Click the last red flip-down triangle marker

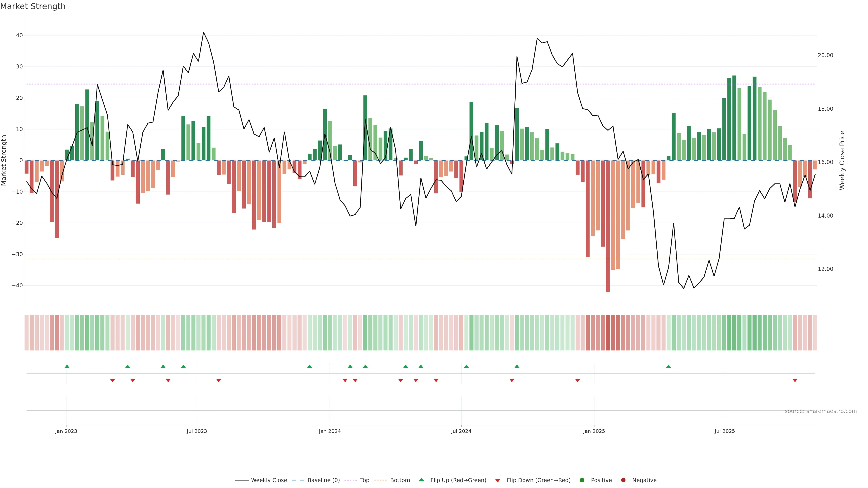tap(795, 380)
